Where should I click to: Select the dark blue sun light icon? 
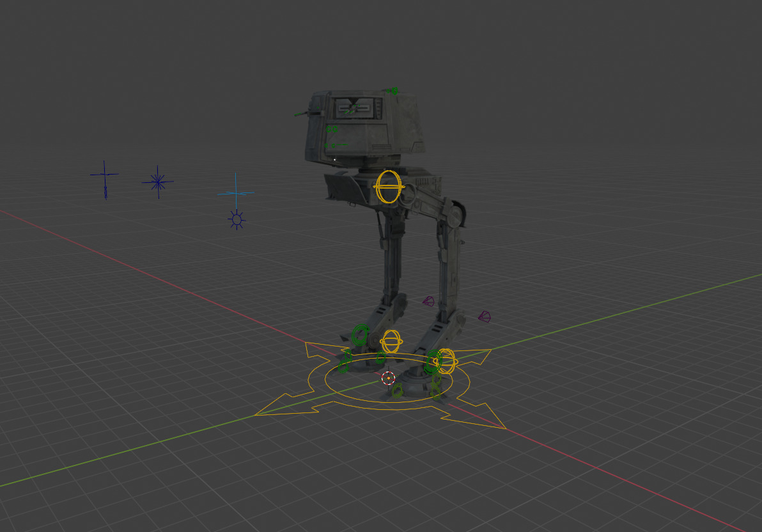(237, 220)
